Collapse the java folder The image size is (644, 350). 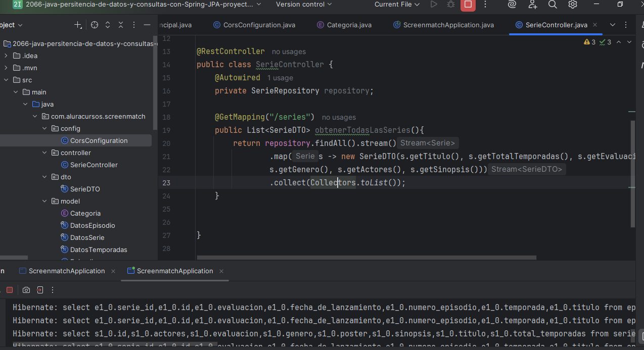pyautogui.click(x=25, y=104)
